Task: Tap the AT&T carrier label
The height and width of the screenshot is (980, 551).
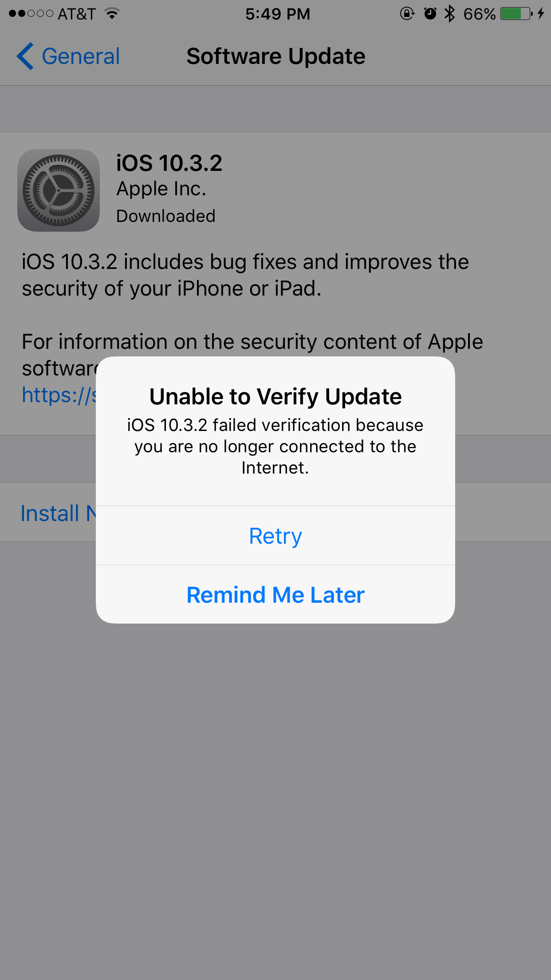Action: click(x=77, y=14)
